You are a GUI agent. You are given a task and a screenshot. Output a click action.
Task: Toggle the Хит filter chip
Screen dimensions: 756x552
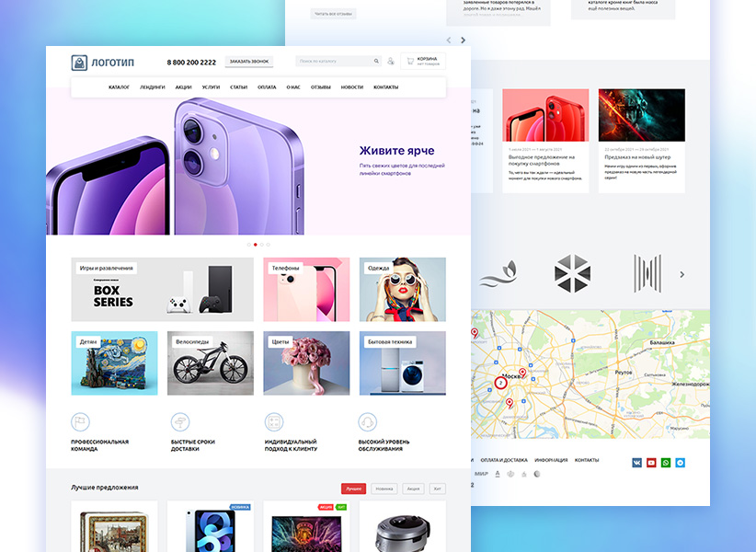tap(438, 489)
